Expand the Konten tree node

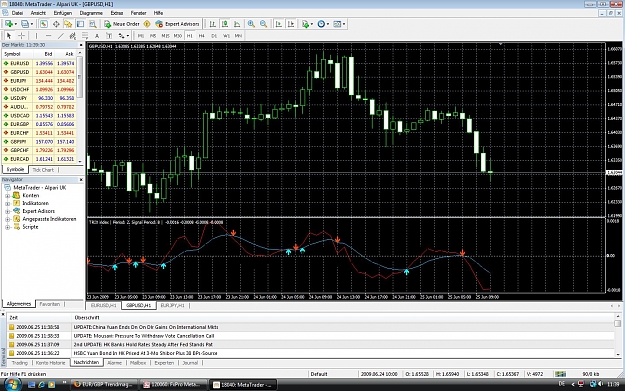pos(8,196)
